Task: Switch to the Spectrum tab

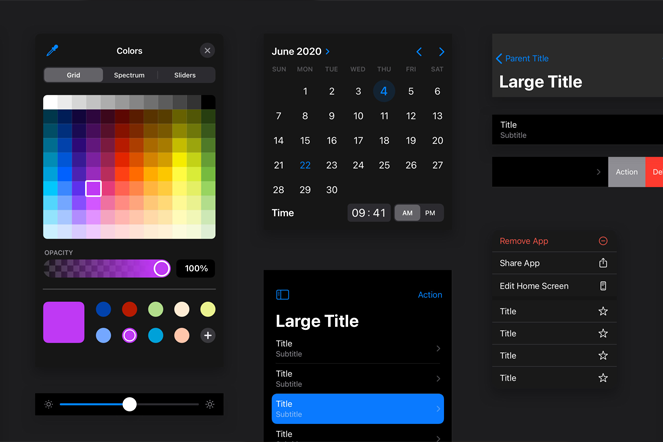Action: pyautogui.click(x=129, y=75)
